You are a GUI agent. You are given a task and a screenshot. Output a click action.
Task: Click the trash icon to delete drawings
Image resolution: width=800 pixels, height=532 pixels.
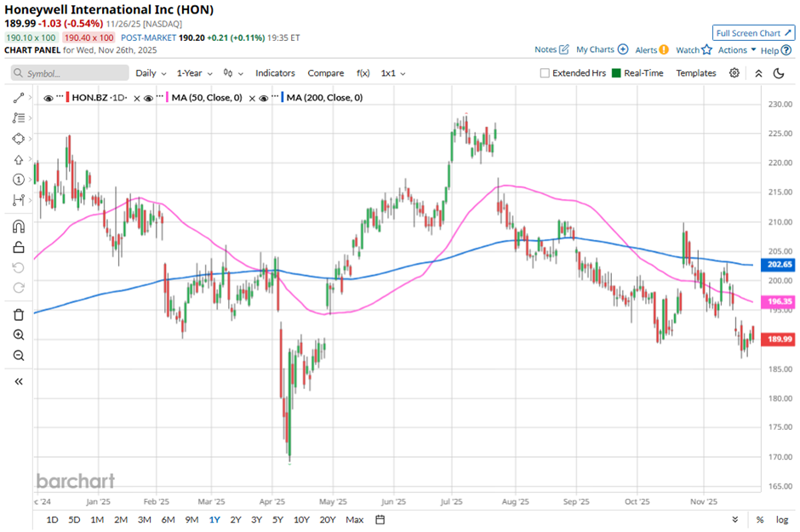pyautogui.click(x=19, y=315)
